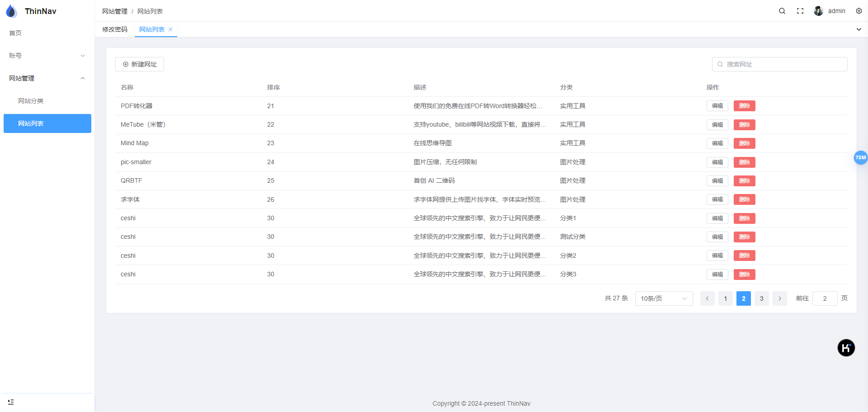
Task: Collapse the sidebar using the bottom-left icon
Action: [x=11, y=402]
